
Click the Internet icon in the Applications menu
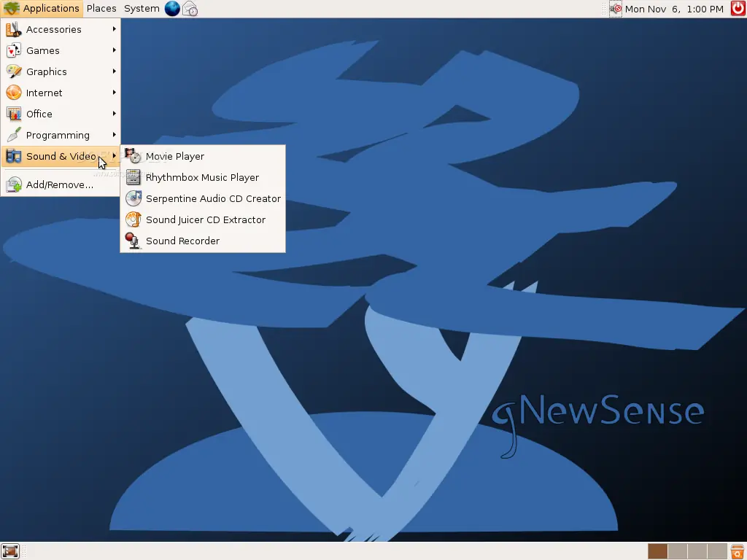click(13, 93)
